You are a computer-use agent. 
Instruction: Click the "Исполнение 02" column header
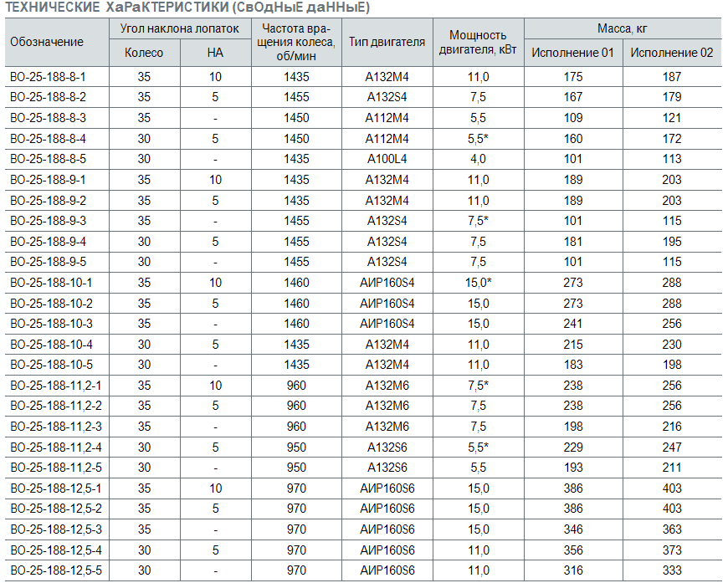click(671, 53)
